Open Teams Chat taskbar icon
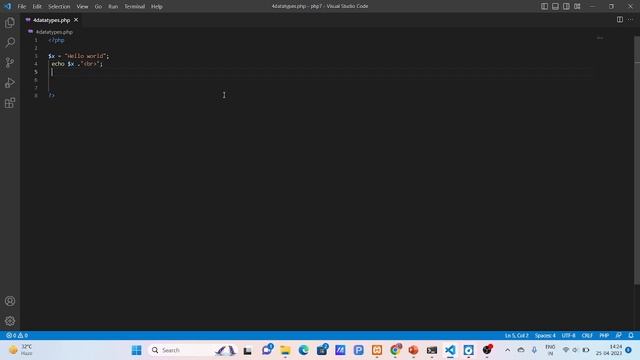The height and width of the screenshot is (360, 640). (x=267, y=350)
